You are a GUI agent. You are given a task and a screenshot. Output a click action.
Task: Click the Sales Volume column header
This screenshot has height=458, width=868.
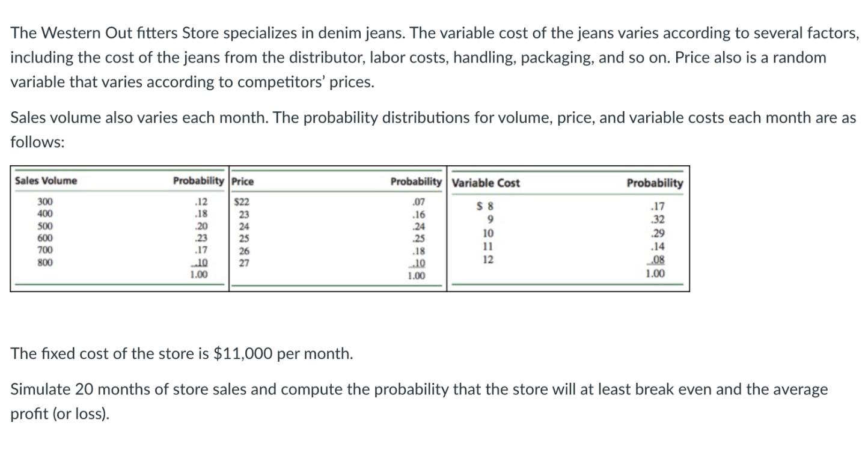point(46,181)
